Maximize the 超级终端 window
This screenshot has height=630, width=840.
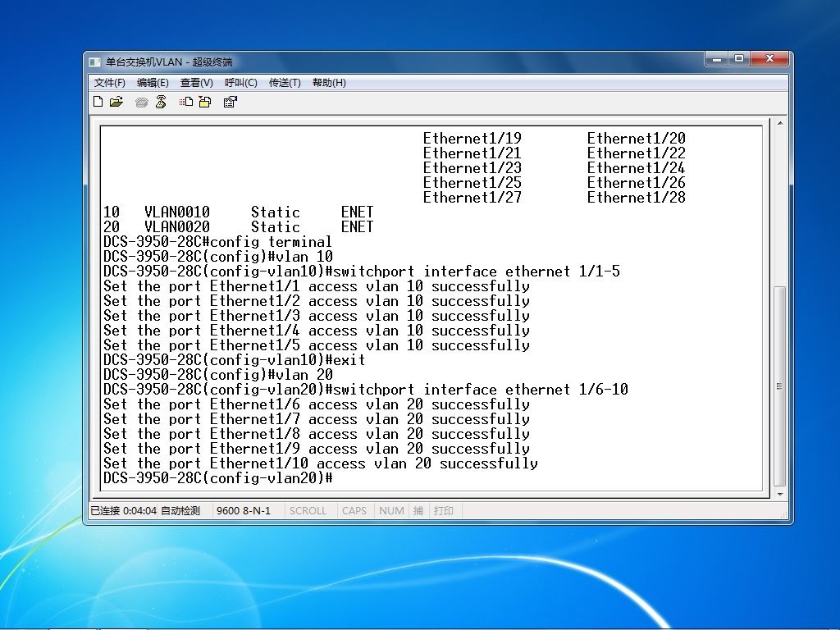tap(739, 58)
